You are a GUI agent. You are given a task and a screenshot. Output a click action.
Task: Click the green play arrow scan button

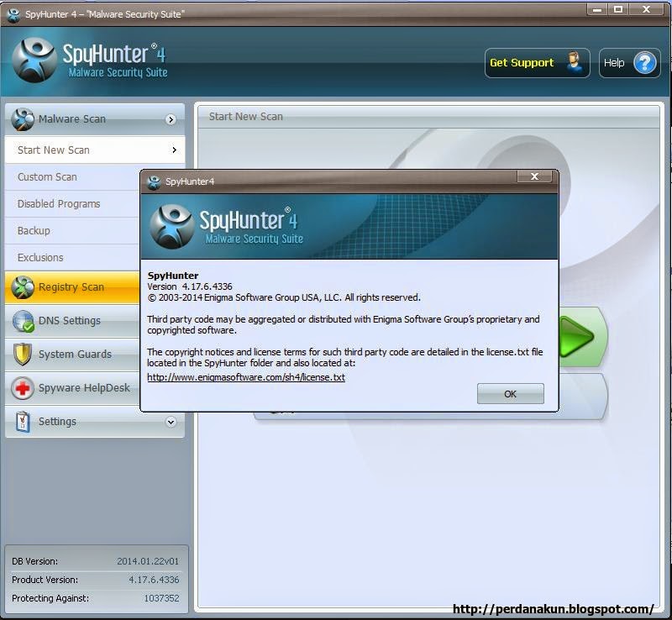576,337
